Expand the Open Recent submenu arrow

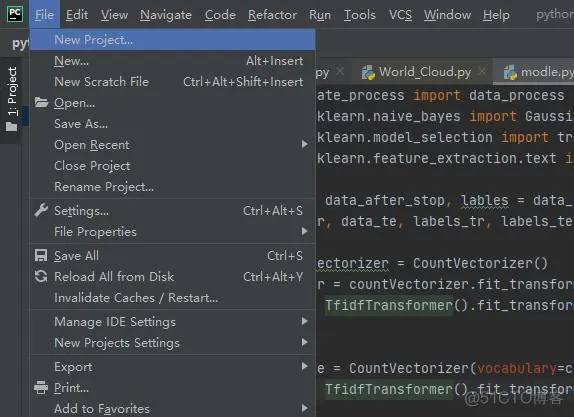coord(305,144)
